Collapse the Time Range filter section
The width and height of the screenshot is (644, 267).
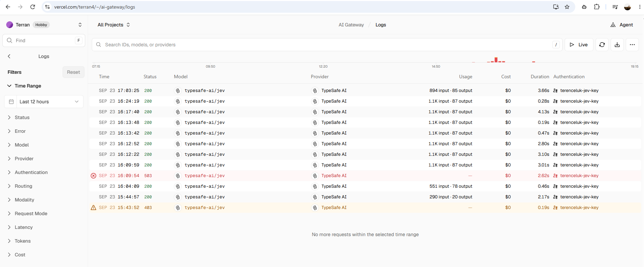point(24,86)
